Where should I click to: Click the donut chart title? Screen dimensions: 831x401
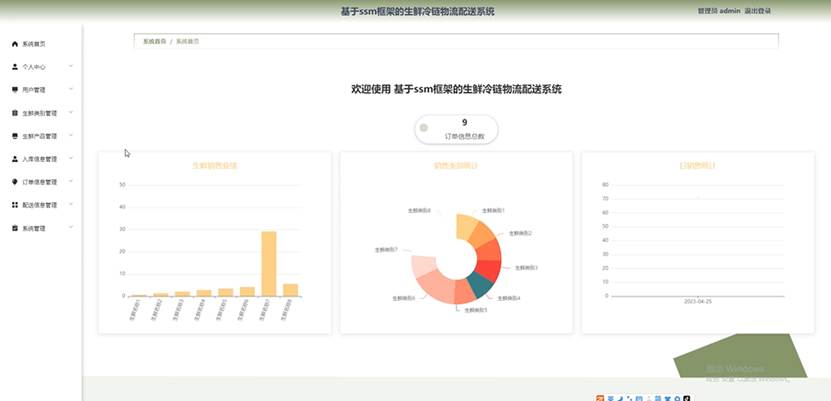click(x=456, y=165)
